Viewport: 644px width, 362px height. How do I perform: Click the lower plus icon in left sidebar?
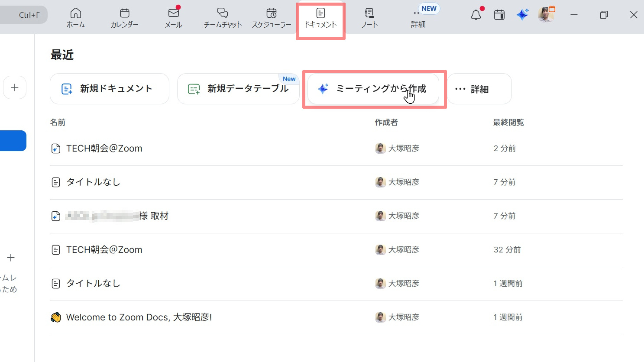tap(11, 258)
